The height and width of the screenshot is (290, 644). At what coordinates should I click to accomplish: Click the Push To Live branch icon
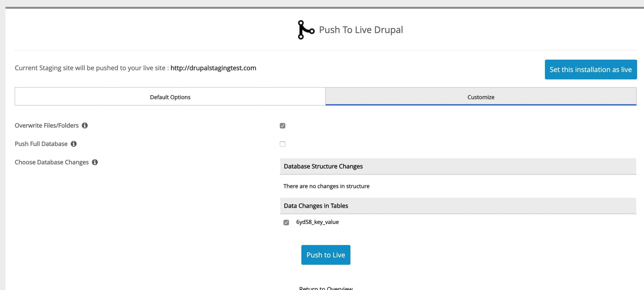(x=305, y=30)
